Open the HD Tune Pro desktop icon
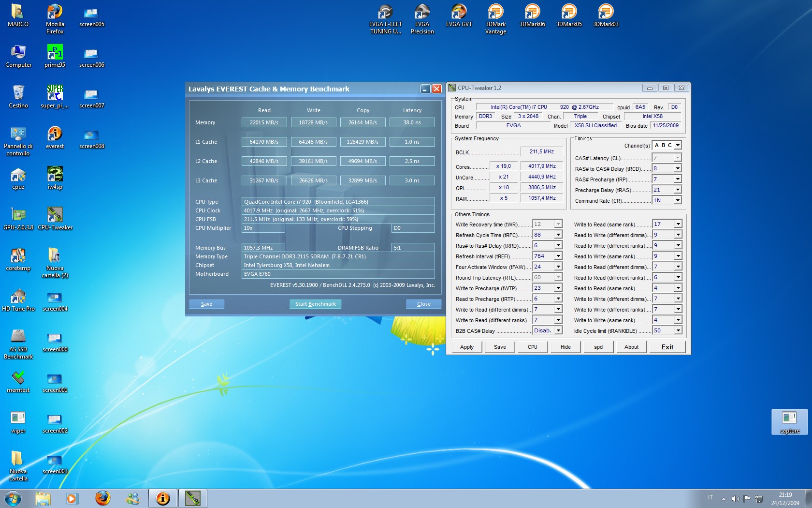The image size is (812, 508). tap(18, 300)
